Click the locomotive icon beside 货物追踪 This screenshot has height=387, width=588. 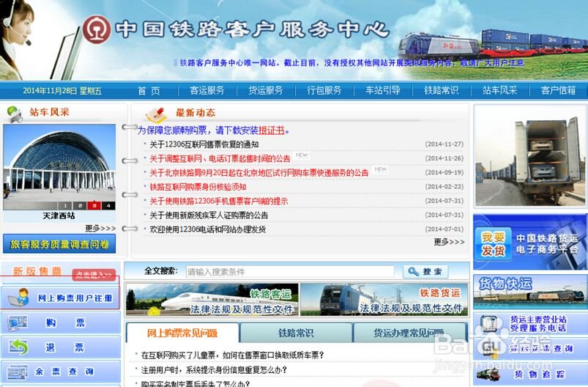(488, 374)
